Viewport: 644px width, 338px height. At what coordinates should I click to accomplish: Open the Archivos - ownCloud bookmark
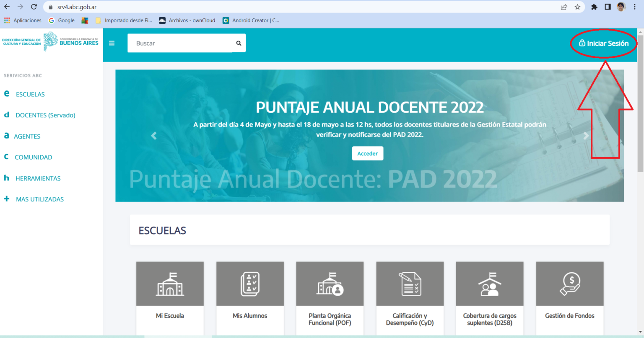point(187,20)
